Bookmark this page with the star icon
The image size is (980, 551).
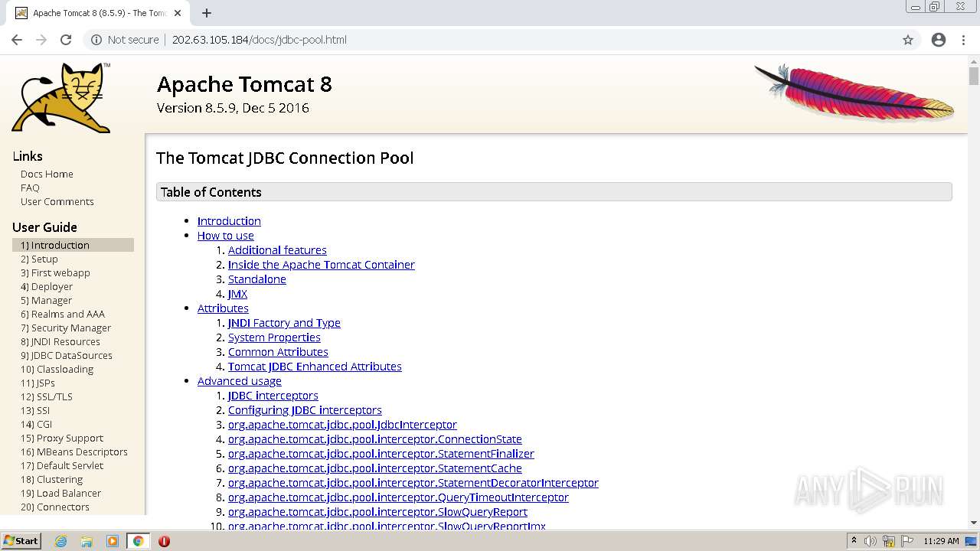[x=908, y=40]
